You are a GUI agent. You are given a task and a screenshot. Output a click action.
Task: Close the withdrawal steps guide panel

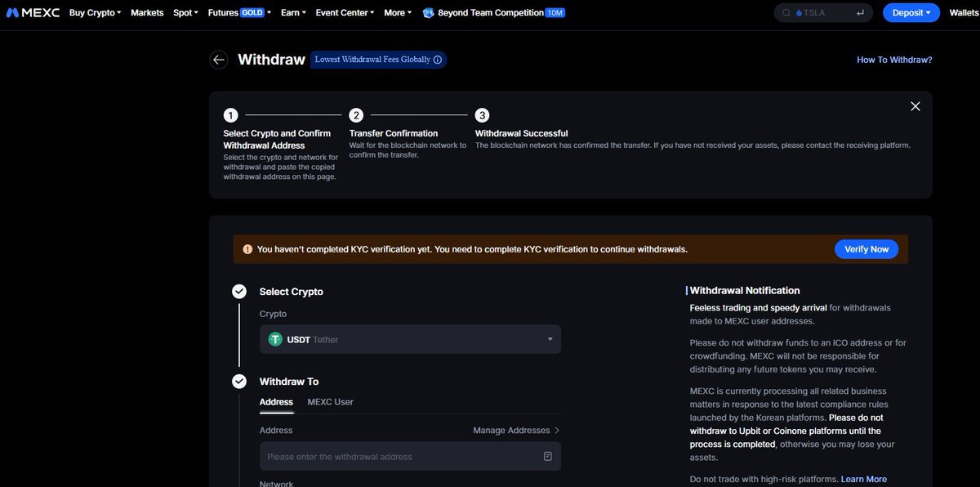click(915, 106)
